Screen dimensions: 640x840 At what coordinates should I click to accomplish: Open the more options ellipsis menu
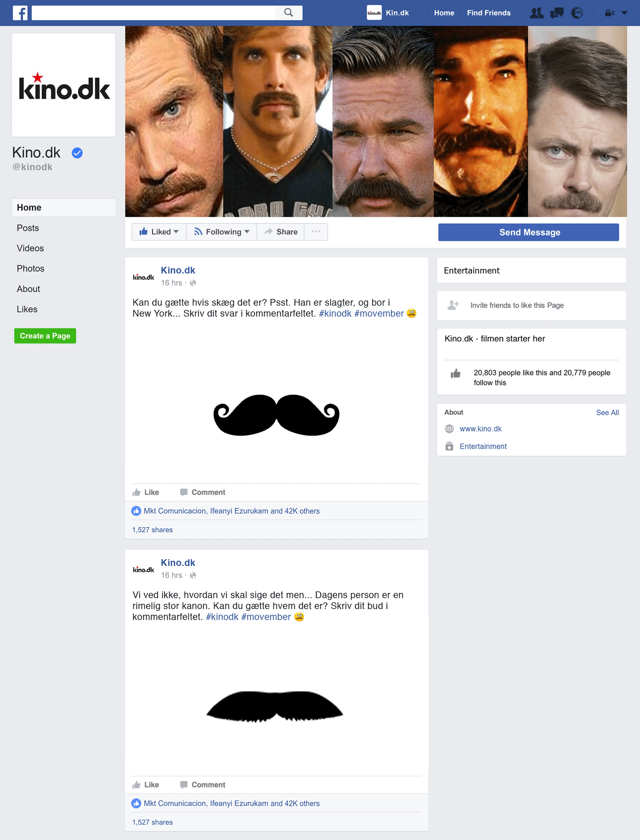pyautogui.click(x=316, y=232)
